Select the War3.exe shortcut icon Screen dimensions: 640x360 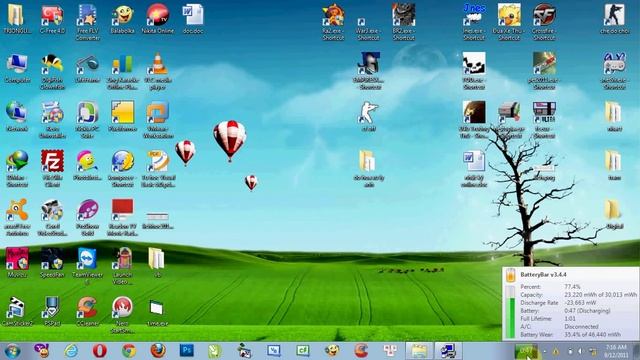(x=368, y=29)
